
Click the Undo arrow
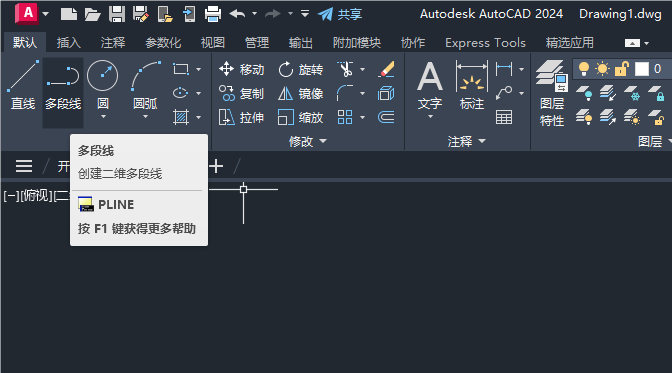click(x=237, y=14)
